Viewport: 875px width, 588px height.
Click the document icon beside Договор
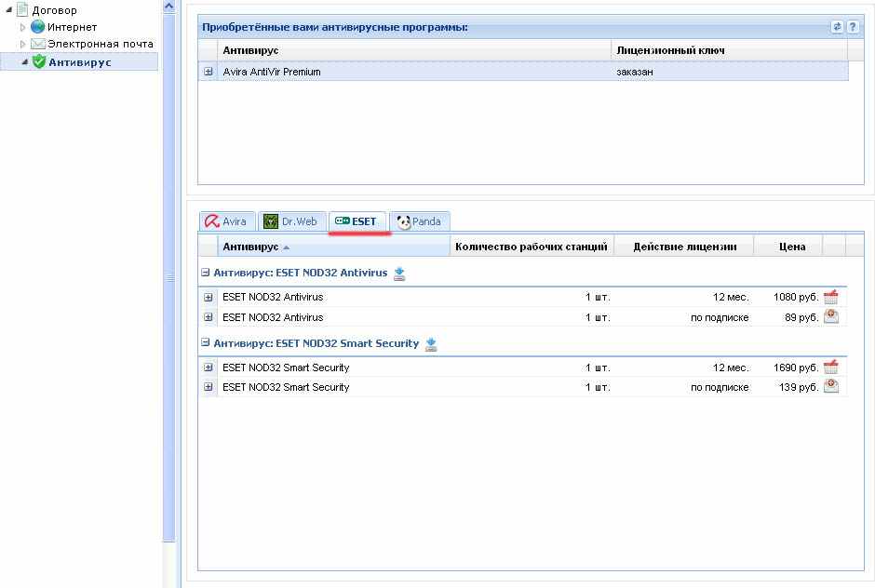22,9
